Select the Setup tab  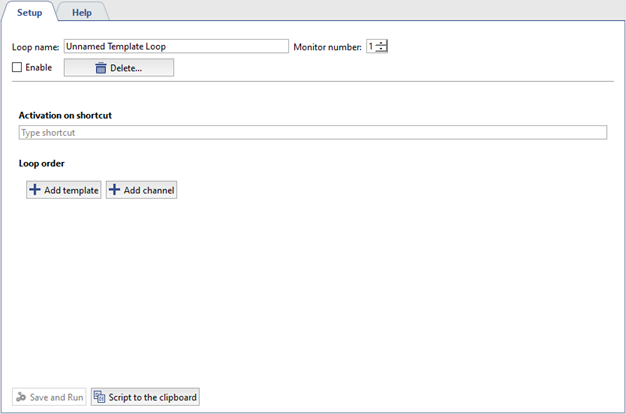pos(29,12)
